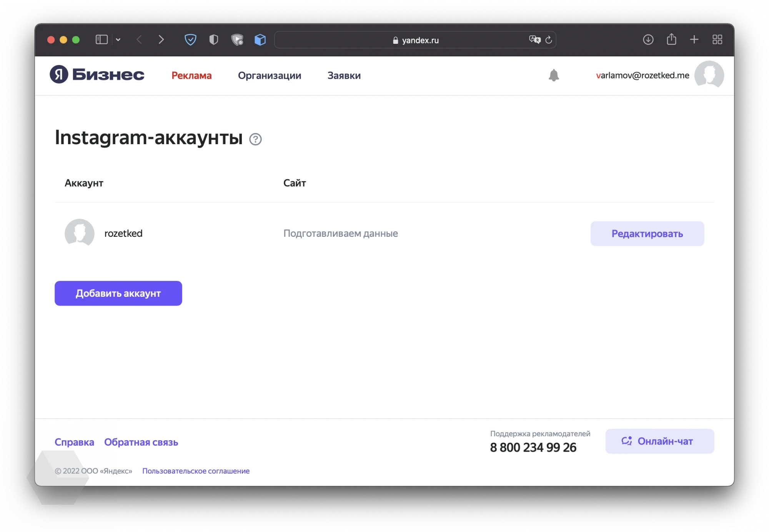Viewport: 769px width, 532px height.
Task: Select the rozetked account name
Action: click(x=123, y=233)
